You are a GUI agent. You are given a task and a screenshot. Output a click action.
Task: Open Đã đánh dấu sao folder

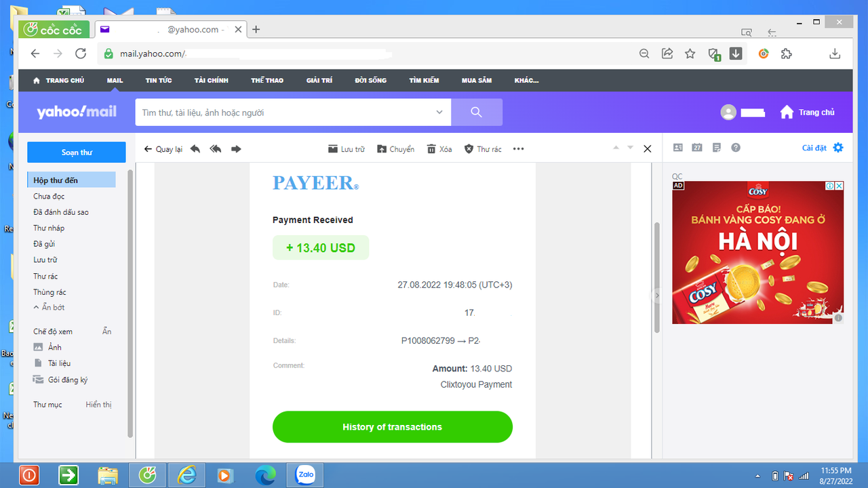(x=61, y=212)
